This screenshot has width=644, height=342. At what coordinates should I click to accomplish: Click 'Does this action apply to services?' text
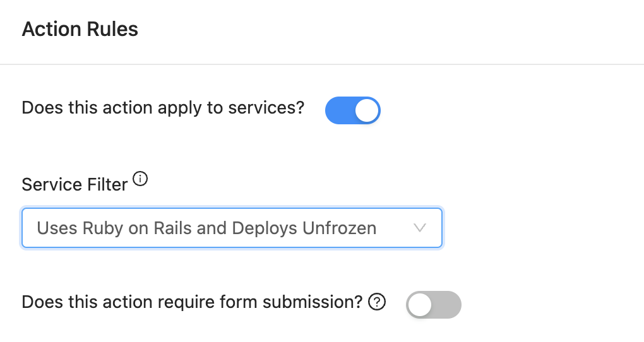(x=163, y=108)
